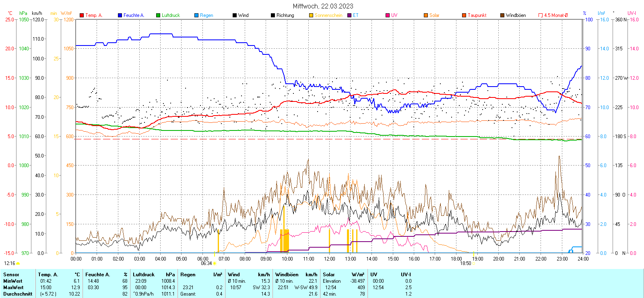Click the blue Feuchte A. legend square
The image size is (644, 298).
coord(120,15)
